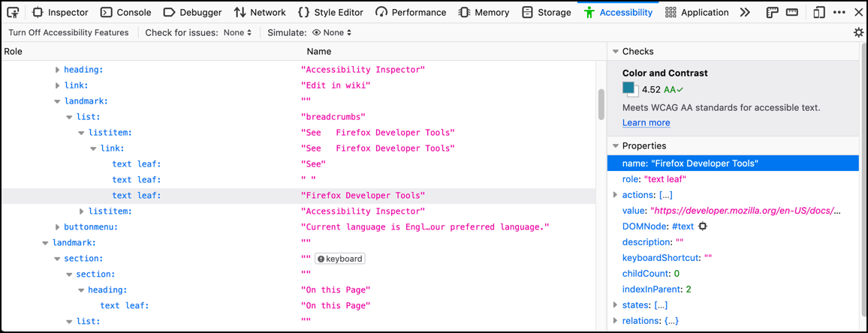
Task: Expand the Edit in wiki link row
Action: coord(57,85)
